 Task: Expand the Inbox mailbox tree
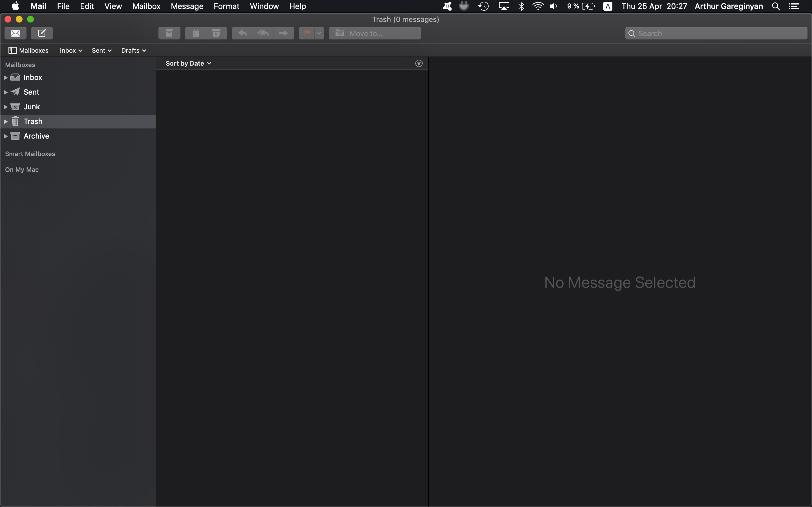pyautogui.click(x=5, y=77)
